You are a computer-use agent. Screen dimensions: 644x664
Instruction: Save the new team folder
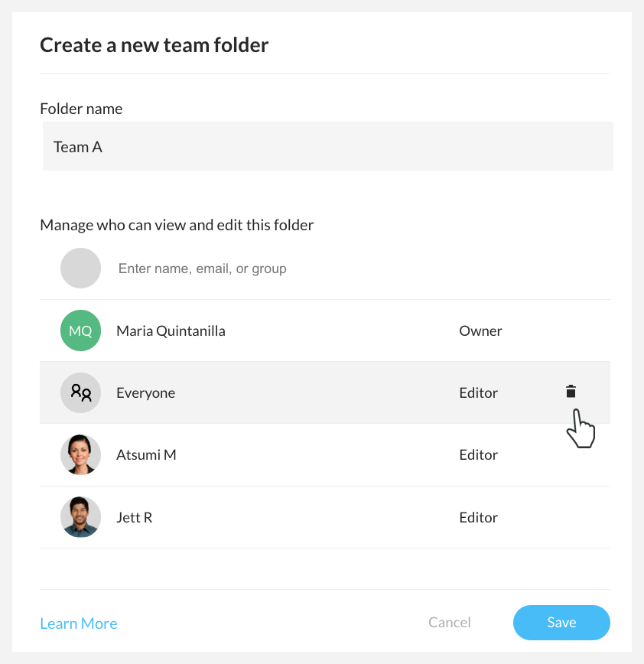click(x=561, y=623)
